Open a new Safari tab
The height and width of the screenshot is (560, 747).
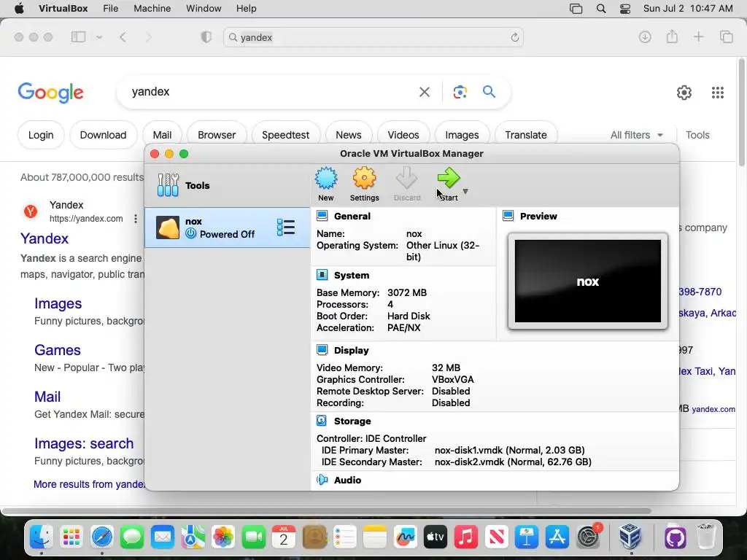coord(698,36)
